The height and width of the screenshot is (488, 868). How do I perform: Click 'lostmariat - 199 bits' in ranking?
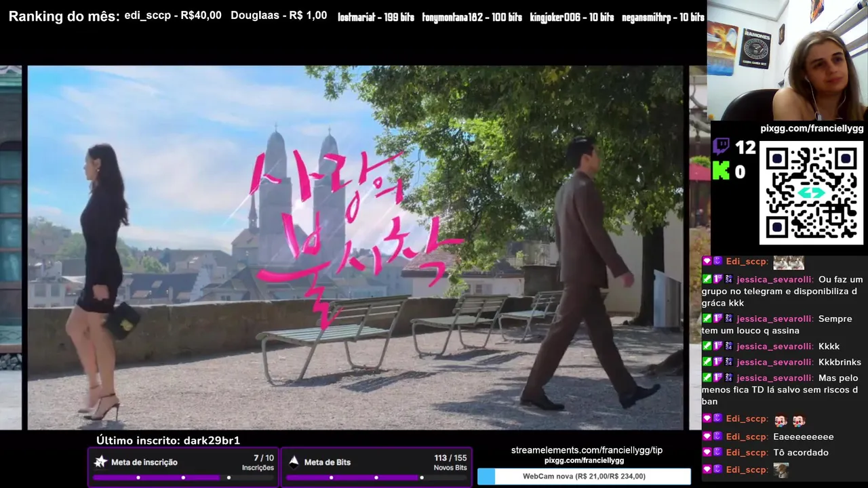pos(376,17)
